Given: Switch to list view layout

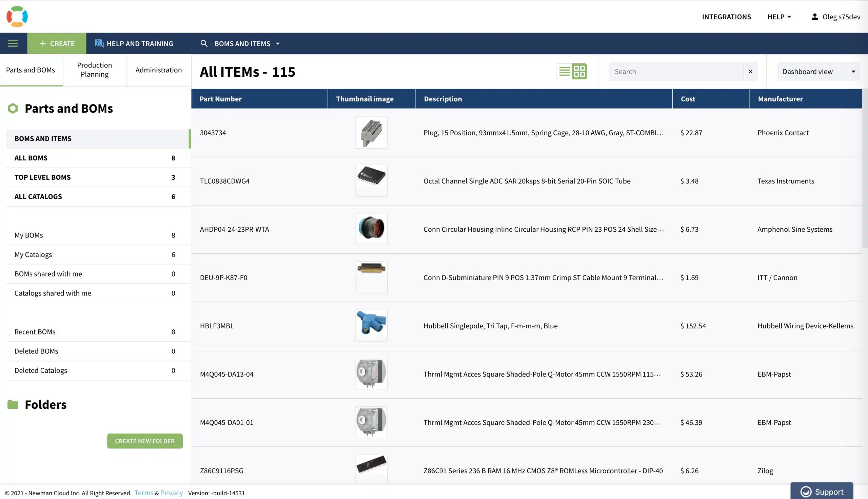Looking at the screenshot, I should point(565,71).
